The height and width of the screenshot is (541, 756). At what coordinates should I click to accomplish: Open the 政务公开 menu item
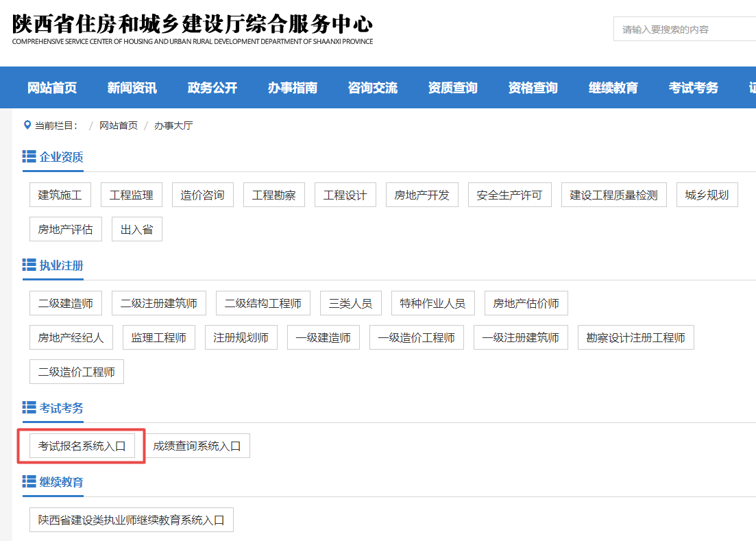click(x=212, y=88)
